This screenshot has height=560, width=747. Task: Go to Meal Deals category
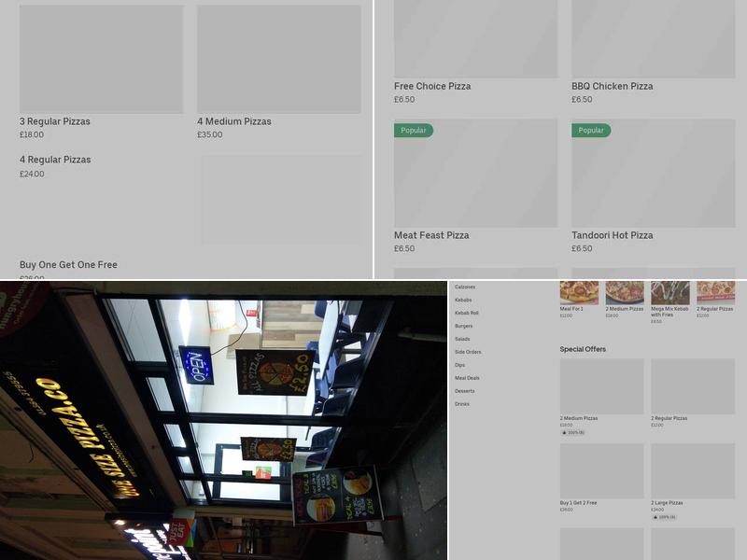click(467, 378)
